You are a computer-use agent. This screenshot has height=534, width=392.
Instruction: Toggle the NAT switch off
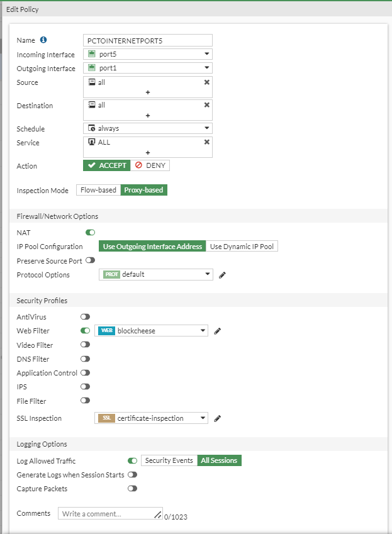pyautogui.click(x=90, y=233)
